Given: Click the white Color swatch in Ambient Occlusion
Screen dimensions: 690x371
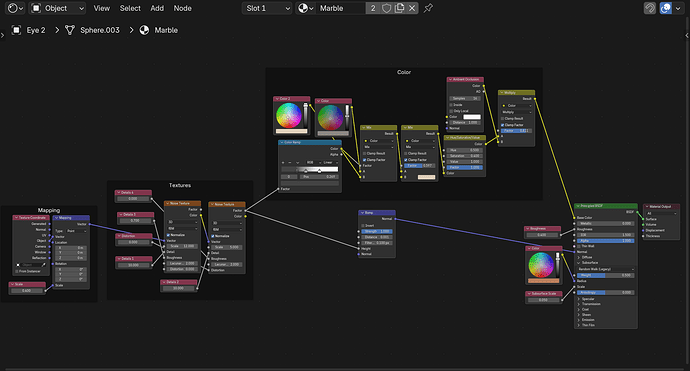Looking at the screenshot, I should [x=472, y=117].
